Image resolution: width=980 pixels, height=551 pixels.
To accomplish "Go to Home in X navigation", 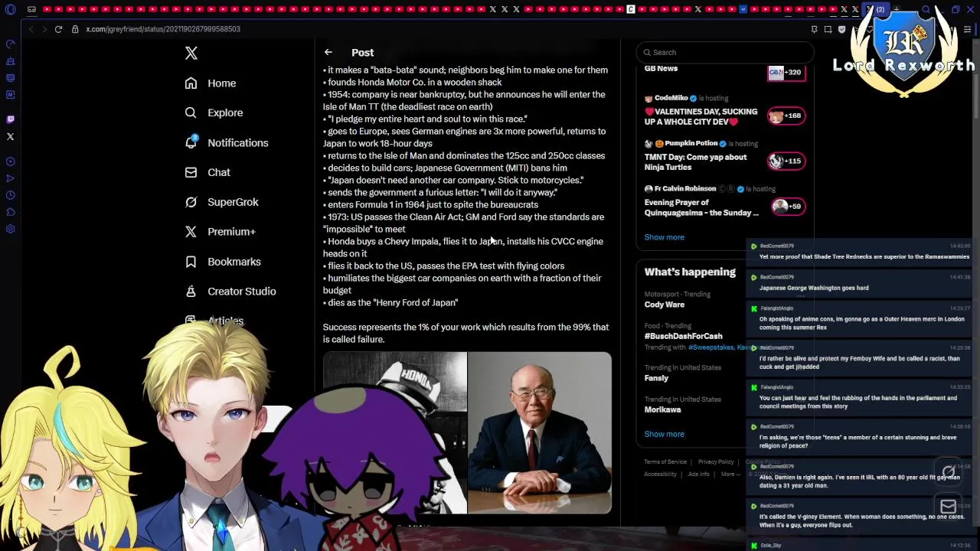I will 211,83.
